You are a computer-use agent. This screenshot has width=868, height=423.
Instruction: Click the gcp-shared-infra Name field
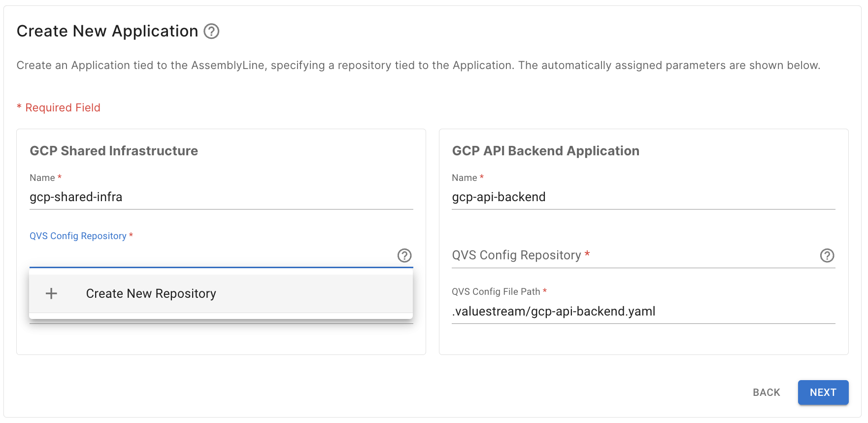(221, 197)
